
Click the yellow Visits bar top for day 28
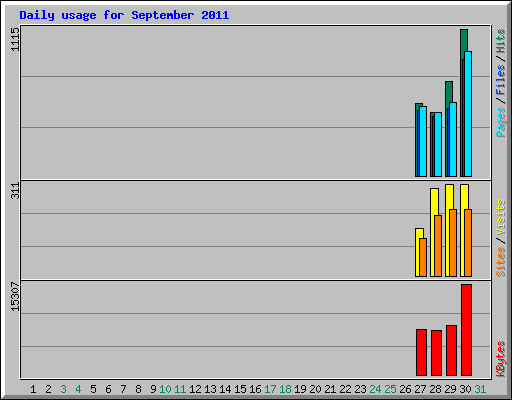click(434, 202)
